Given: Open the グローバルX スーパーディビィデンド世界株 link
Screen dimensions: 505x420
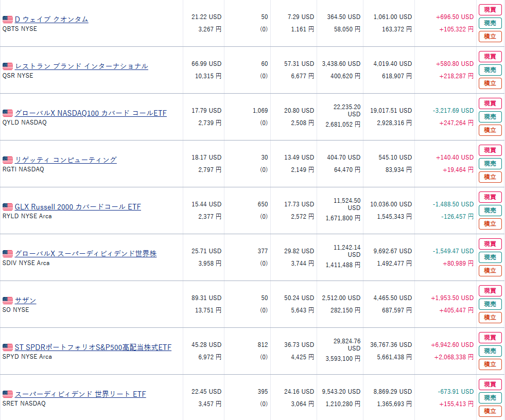Looking at the screenshot, I should [85, 254].
